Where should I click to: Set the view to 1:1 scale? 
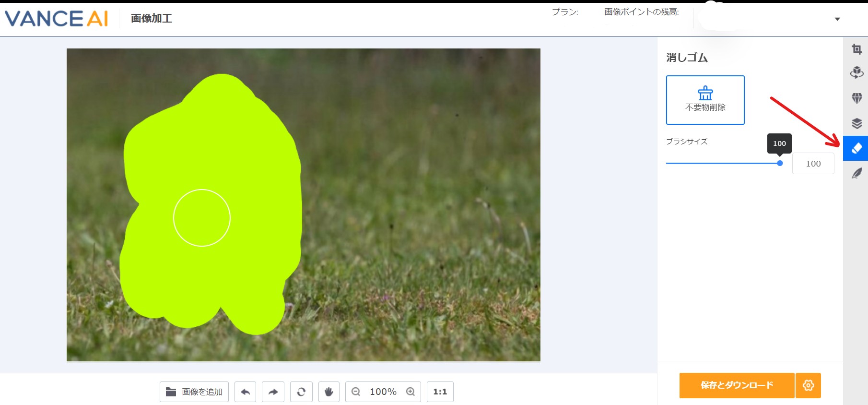pyautogui.click(x=440, y=392)
